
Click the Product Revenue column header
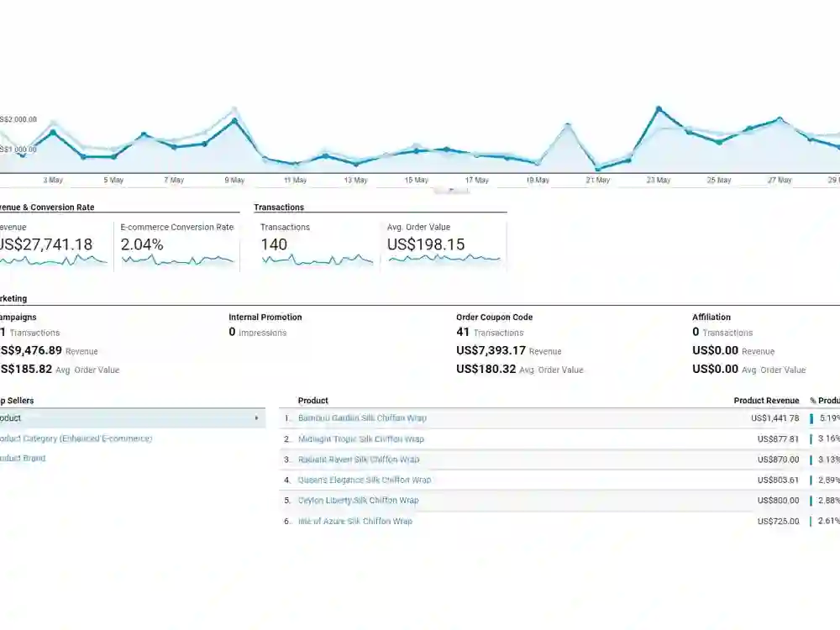766,401
